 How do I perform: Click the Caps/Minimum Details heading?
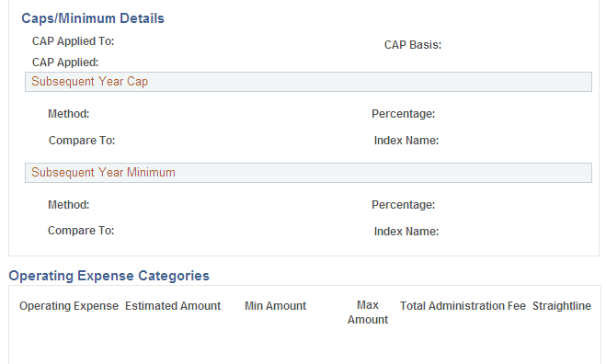93,18
